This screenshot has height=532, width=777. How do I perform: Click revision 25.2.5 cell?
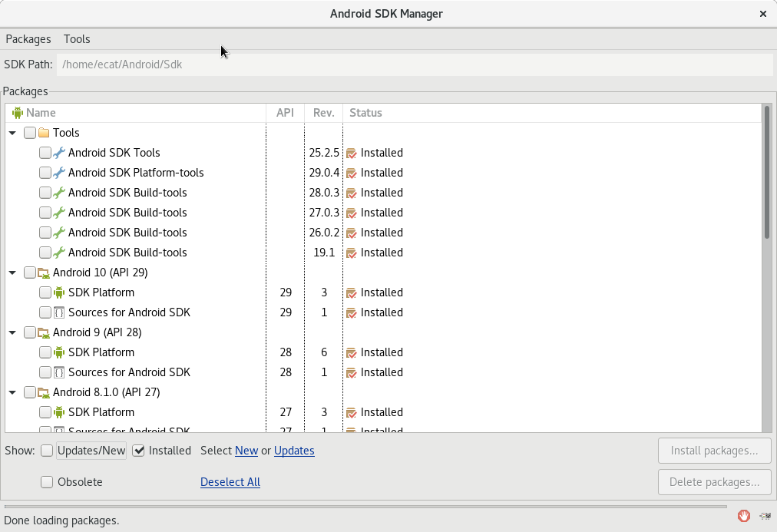pos(324,153)
